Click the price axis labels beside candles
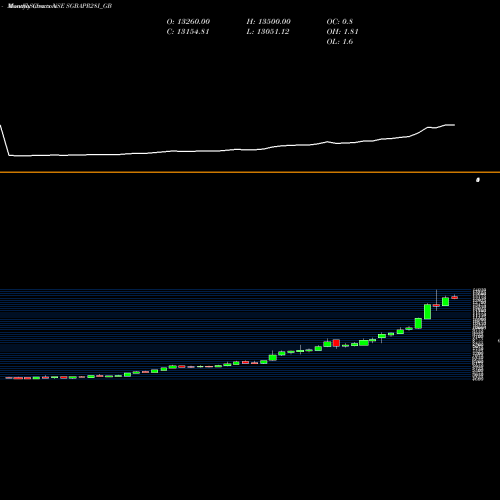500x500 pixels. [479, 334]
